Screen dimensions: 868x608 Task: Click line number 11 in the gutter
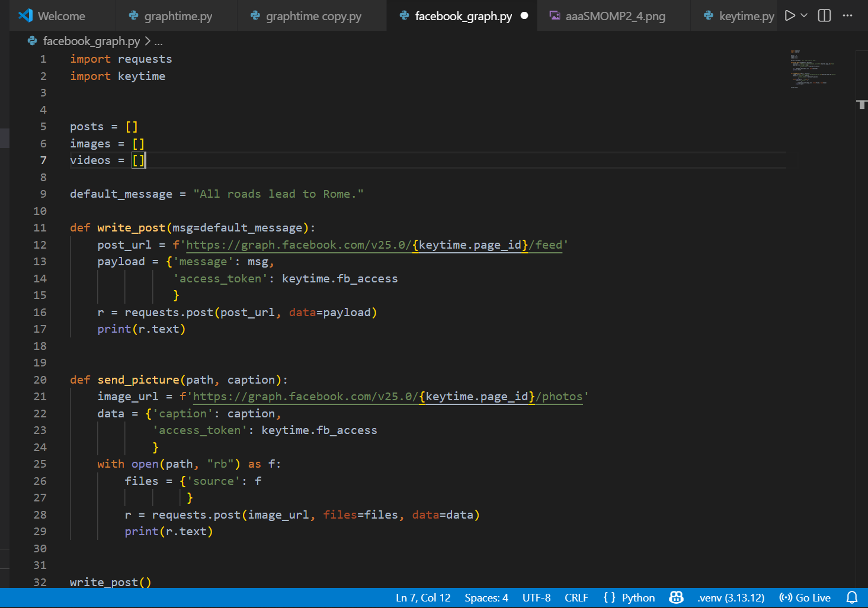tap(40, 228)
